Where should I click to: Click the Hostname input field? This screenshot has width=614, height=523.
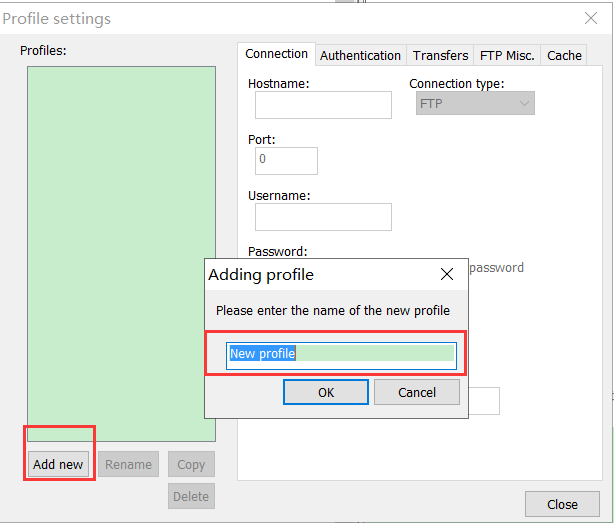click(x=323, y=105)
